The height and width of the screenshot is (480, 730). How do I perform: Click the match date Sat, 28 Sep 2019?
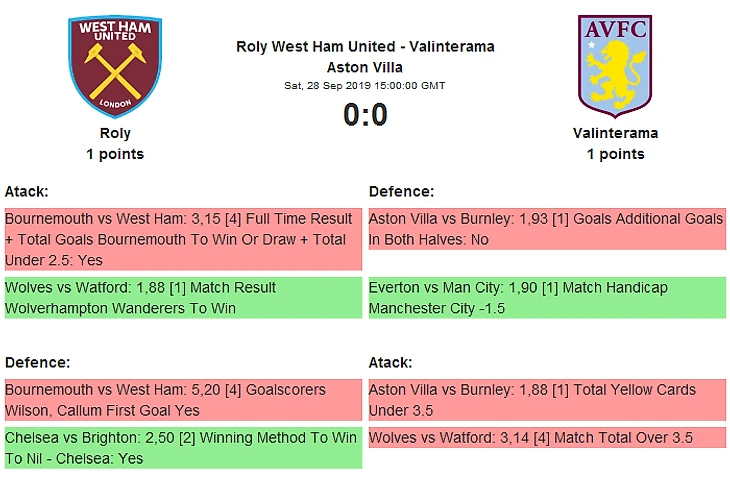click(365, 86)
